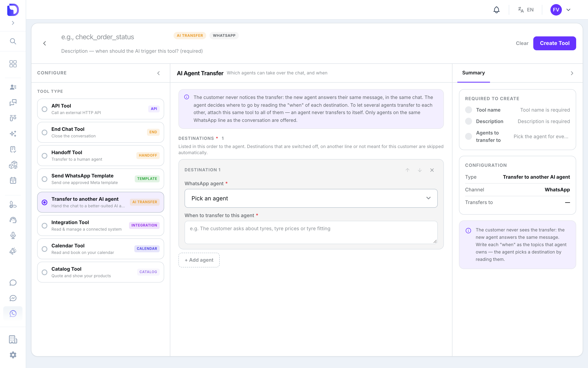Collapse the Configure panel
The height and width of the screenshot is (368, 588).
[x=158, y=73]
